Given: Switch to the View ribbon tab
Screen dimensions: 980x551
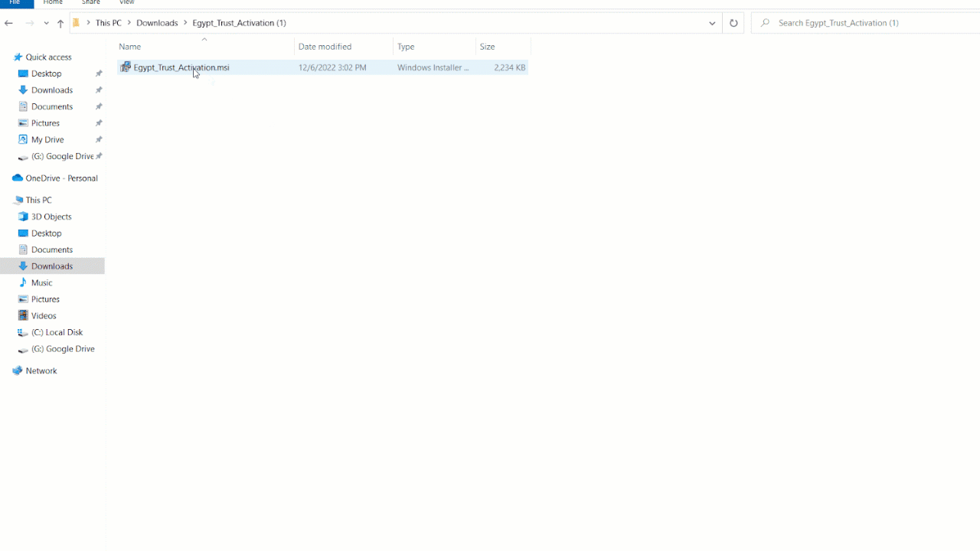Looking at the screenshot, I should [x=127, y=3].
